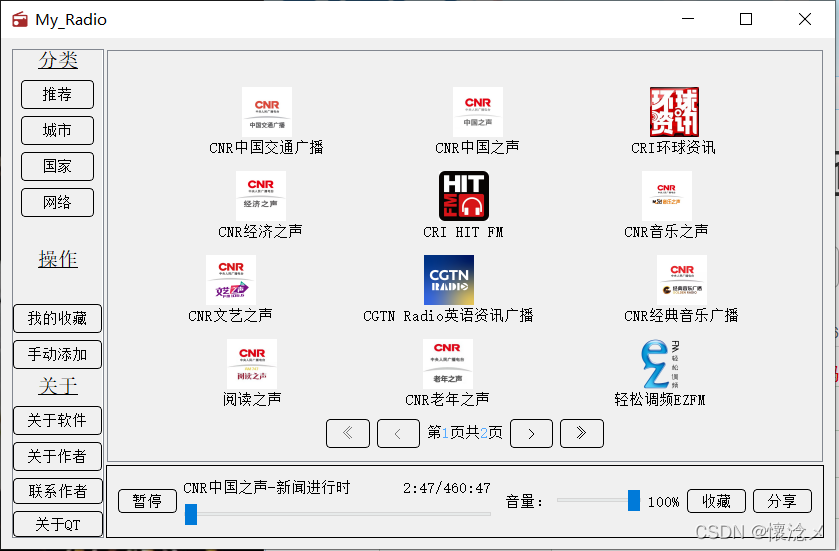This screenshot has height=551, width=839.
Task: Open the 轻松调频EZFM logo
Action: 660,364
